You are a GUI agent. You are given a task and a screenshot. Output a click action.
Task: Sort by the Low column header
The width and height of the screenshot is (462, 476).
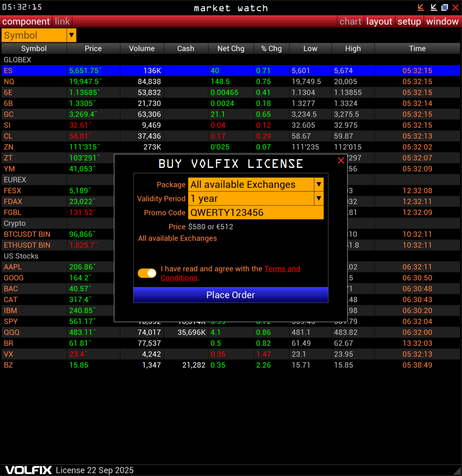click(310, 48)
